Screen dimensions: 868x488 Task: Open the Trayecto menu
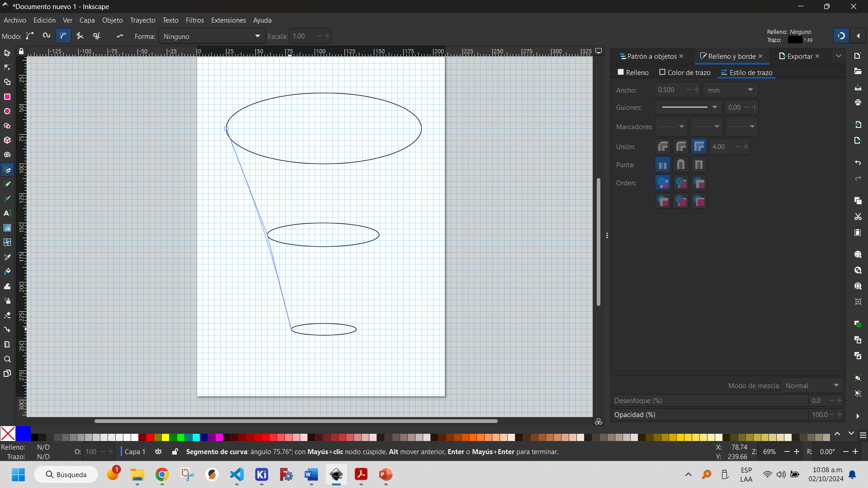click(x=143, y=20)
